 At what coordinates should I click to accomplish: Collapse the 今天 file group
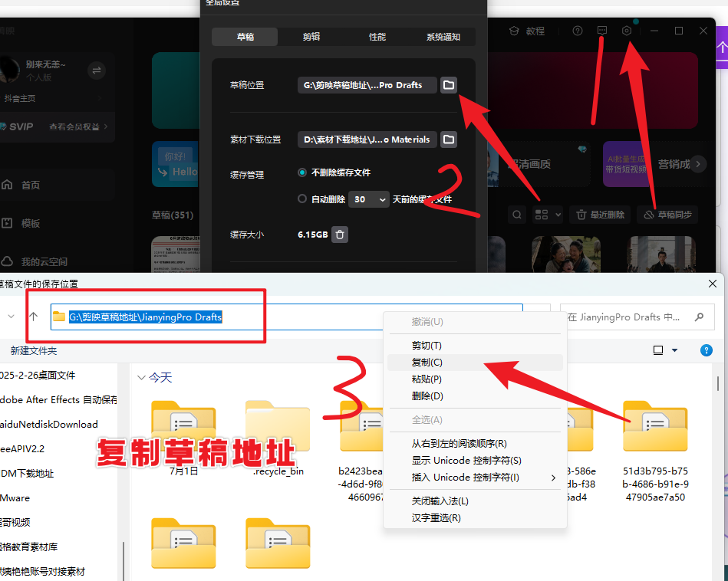point(141,378)
